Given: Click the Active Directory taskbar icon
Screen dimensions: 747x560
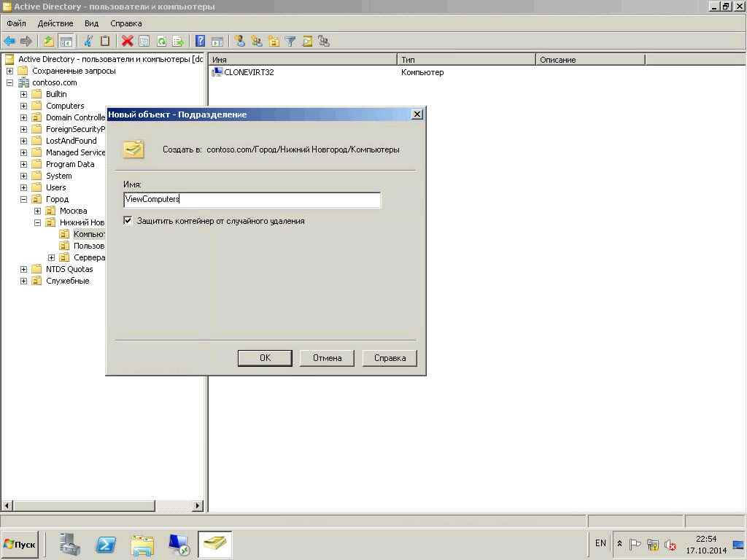Looking at the screenshot, I should click(x=214, y=544).
